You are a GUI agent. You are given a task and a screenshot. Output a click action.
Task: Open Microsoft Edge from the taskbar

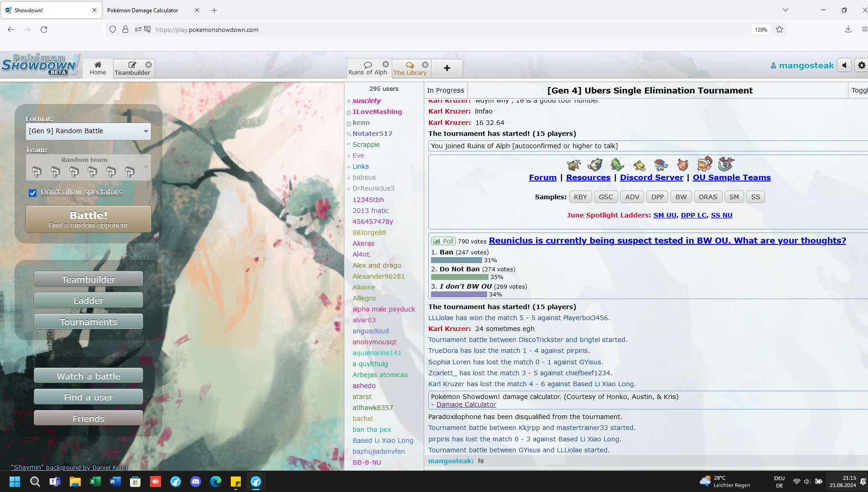point(216,482)
